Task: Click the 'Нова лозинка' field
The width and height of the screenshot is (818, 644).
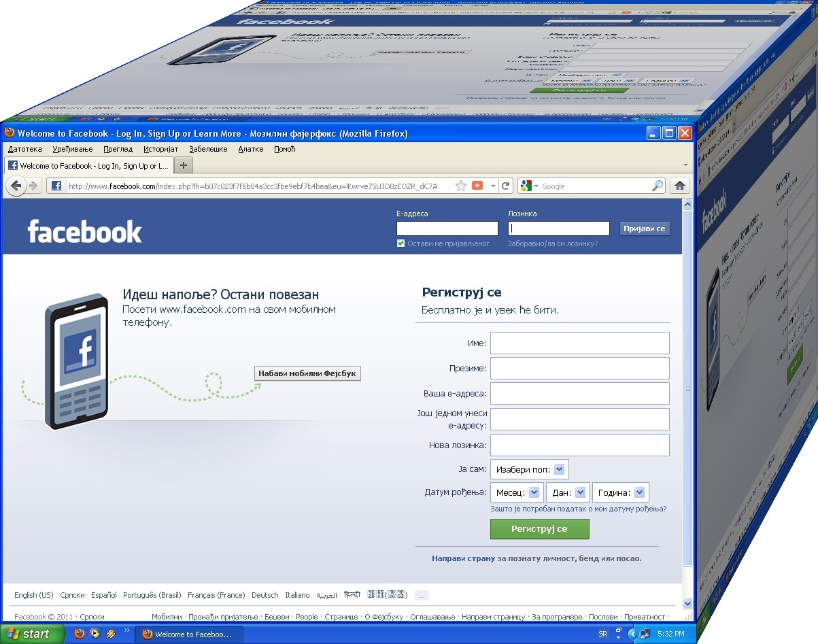Action: pyautogui.click(x=580, y=445)
